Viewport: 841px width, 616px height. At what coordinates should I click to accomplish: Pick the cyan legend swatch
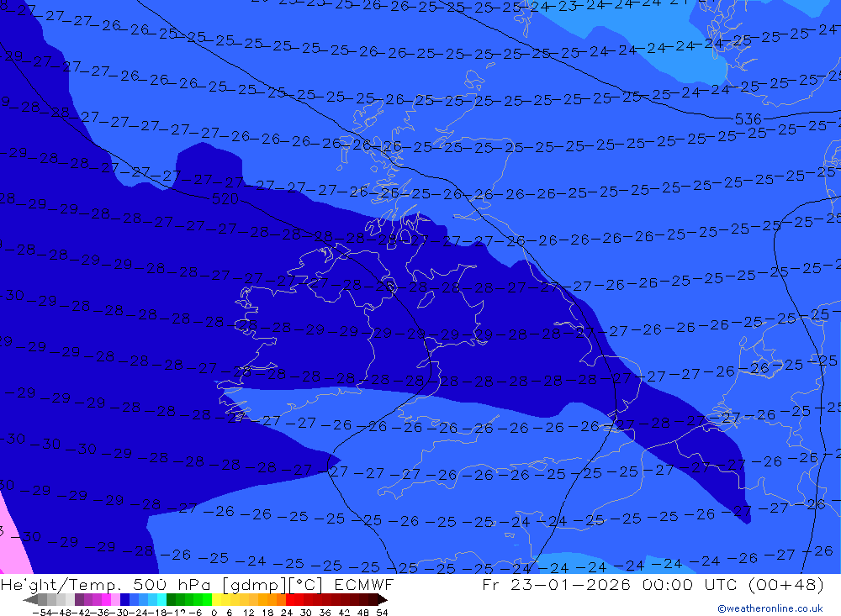pyautogui.click(x=161, y=600)
